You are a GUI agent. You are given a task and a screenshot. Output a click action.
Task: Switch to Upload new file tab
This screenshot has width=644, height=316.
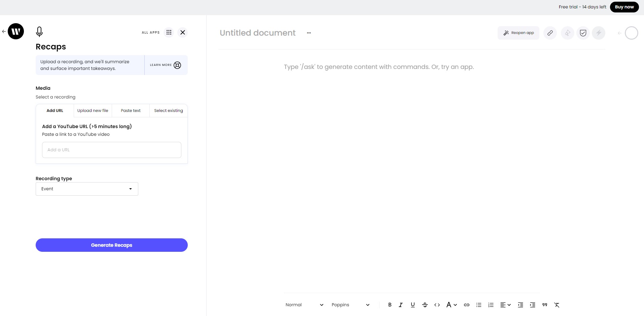[93, 111]
